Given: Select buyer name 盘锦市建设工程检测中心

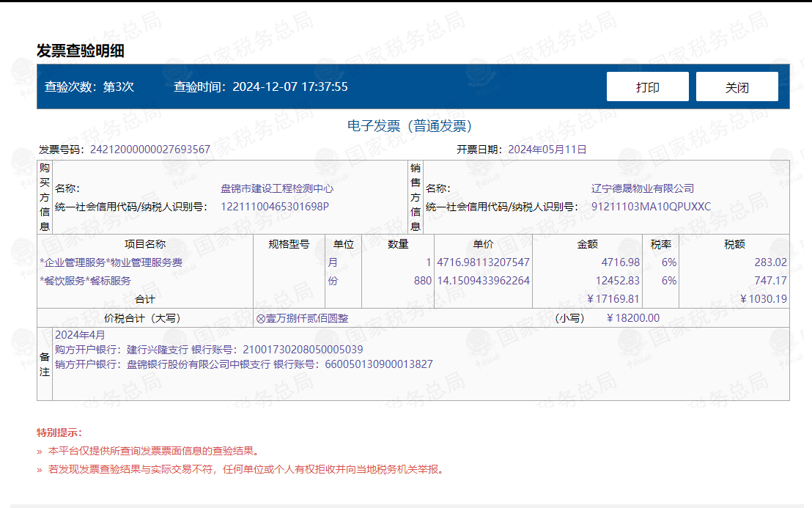Looking at the screenshot, I should pyautogui.click(x=277, y=188).
